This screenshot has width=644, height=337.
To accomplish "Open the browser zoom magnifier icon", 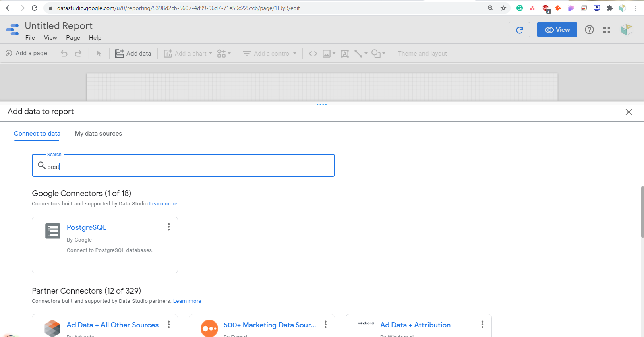I will click(x=491, y=8).
